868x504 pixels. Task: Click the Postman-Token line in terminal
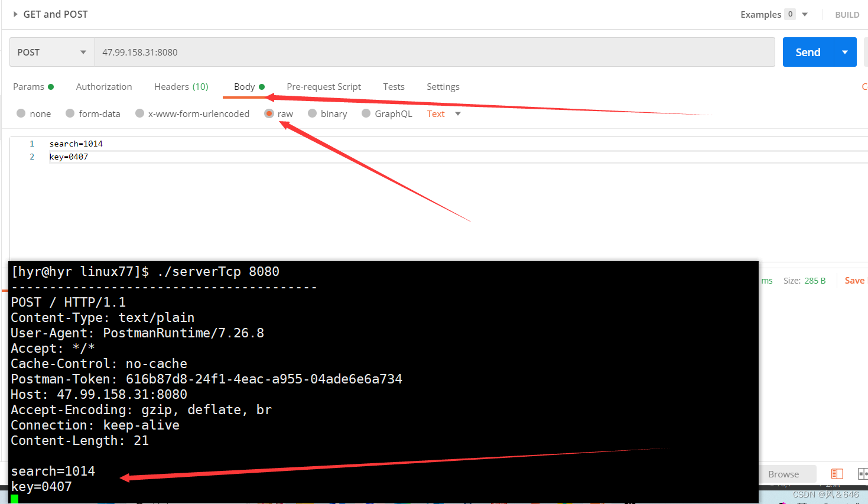tap(206, 379)
